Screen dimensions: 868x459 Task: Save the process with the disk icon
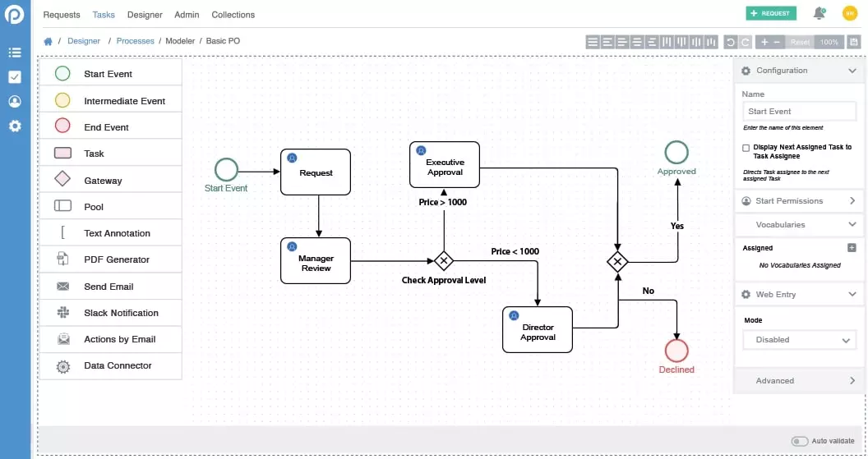854,42
